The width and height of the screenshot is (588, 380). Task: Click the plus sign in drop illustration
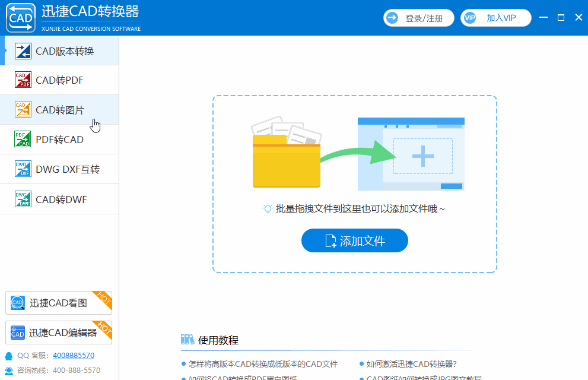(x=423, y=156)
